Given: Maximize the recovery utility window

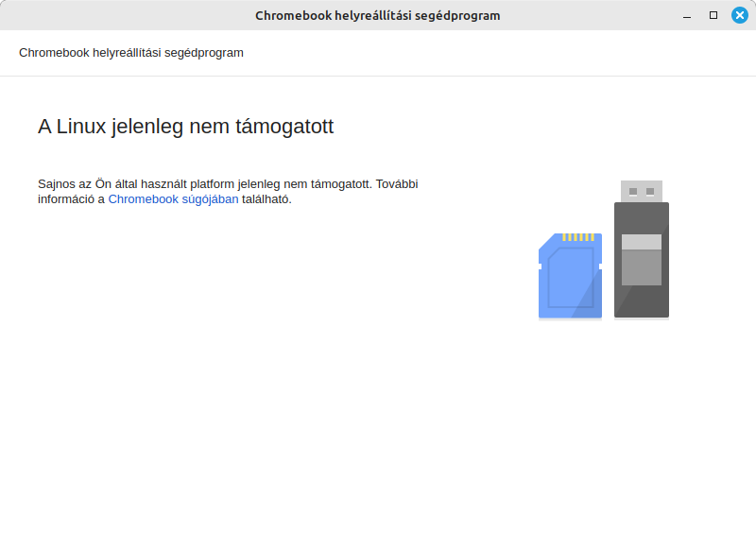Looking at the screenshot, I should pyautogui.click(x=713, y=15).
